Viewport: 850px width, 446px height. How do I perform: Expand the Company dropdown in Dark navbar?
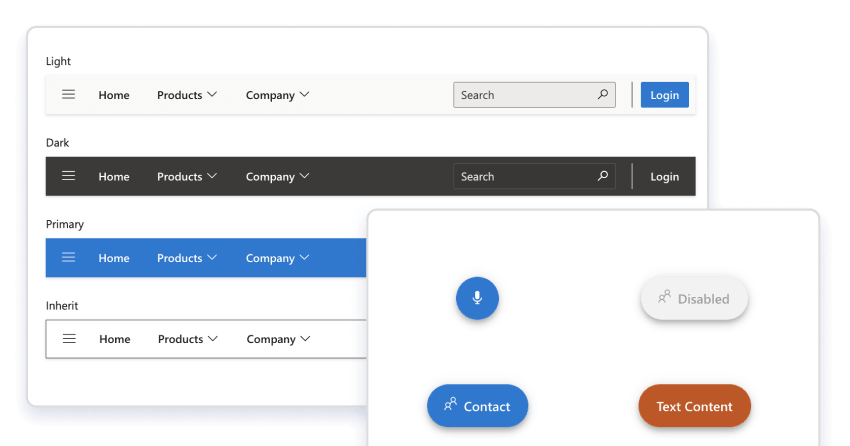pyautogui.click(x=277, y=177)
